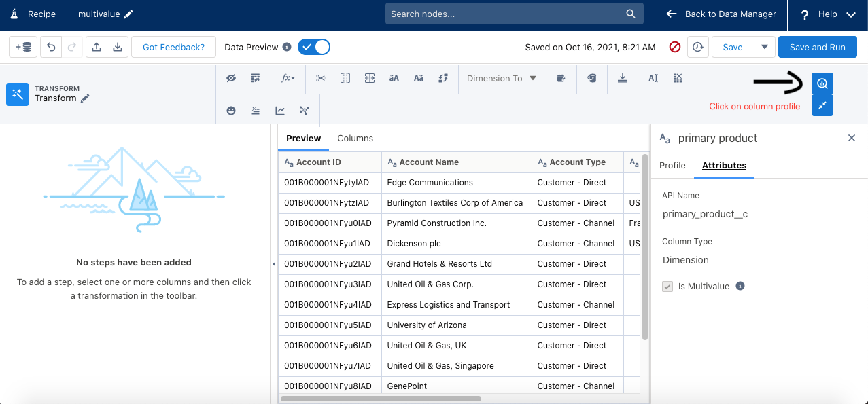868x404 pixels.
Task: Switch to the Profile tab
Action: click(672, 165)
